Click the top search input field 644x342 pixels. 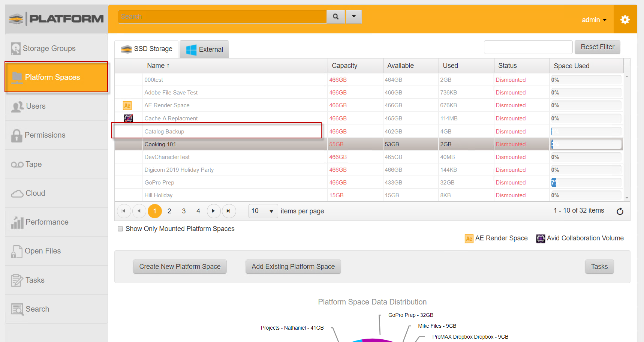pos(222,16)
